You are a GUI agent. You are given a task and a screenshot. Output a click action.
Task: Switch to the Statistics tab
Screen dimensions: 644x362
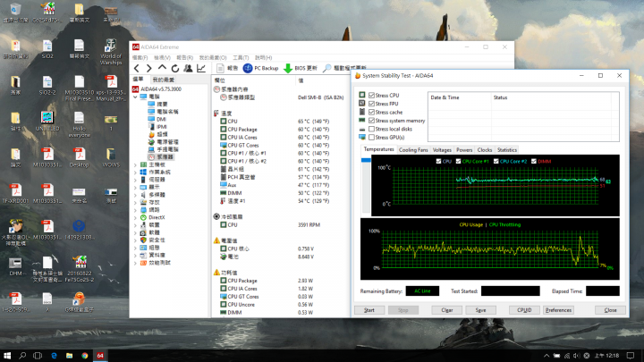coord(507,149)
